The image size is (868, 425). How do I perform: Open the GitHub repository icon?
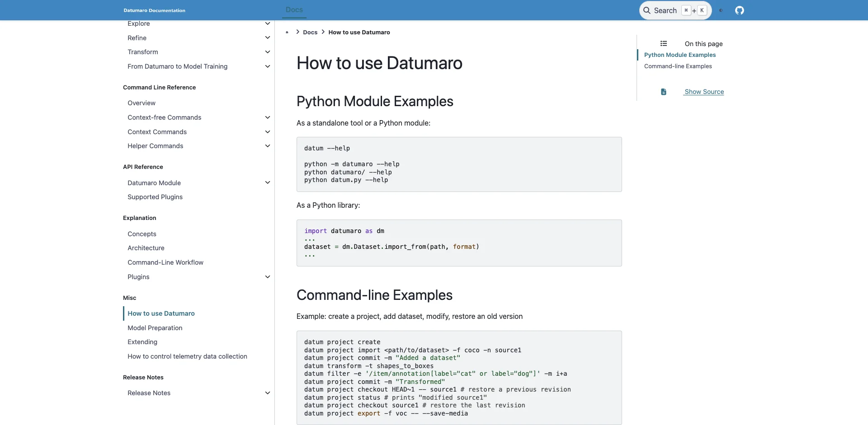(x=740, y=10)
